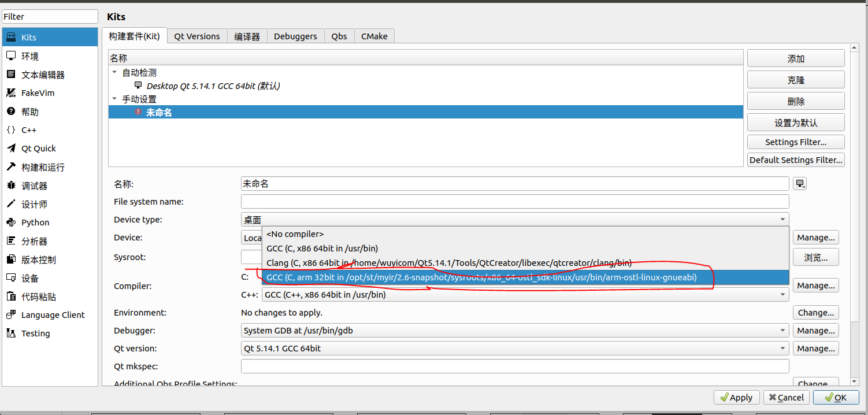This screenshot has height=415, width=868.
Task: Open the 调试器 settings category
Action: pyautogui.click(x=50, y=186)
